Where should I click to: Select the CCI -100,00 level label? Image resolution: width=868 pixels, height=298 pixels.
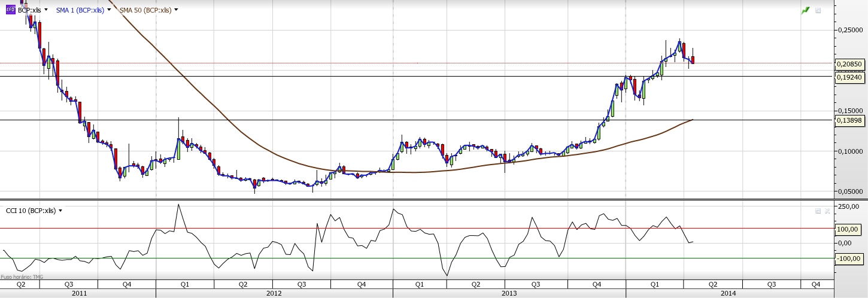pos(850,259)
